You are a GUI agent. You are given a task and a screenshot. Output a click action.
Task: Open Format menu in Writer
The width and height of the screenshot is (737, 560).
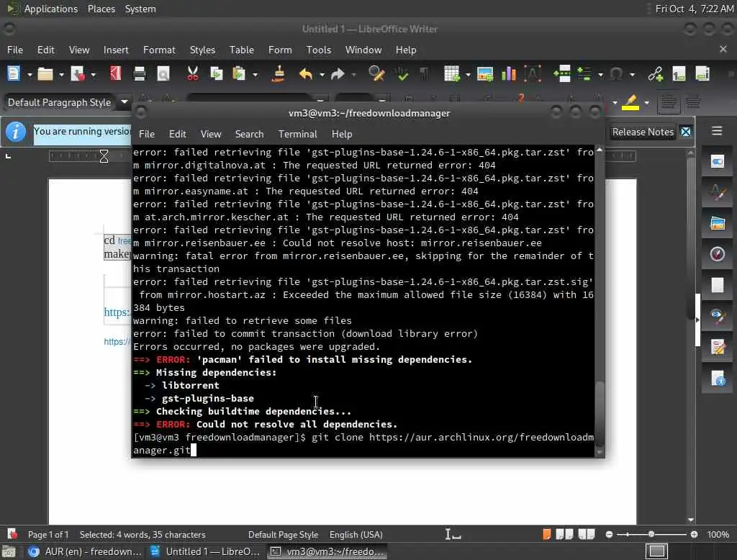[159, 50]
